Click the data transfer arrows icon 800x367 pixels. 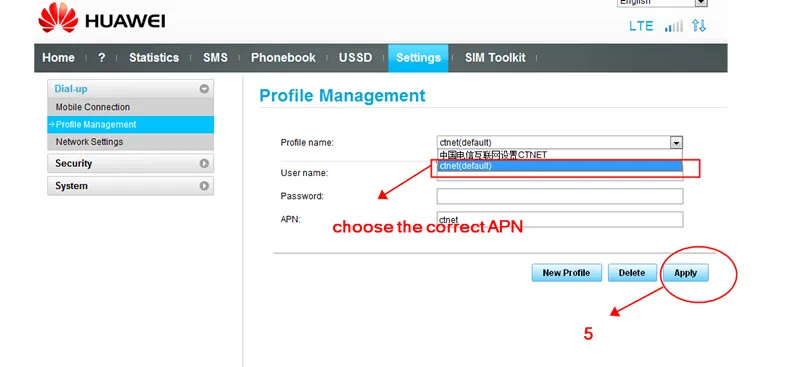(699, 26)
